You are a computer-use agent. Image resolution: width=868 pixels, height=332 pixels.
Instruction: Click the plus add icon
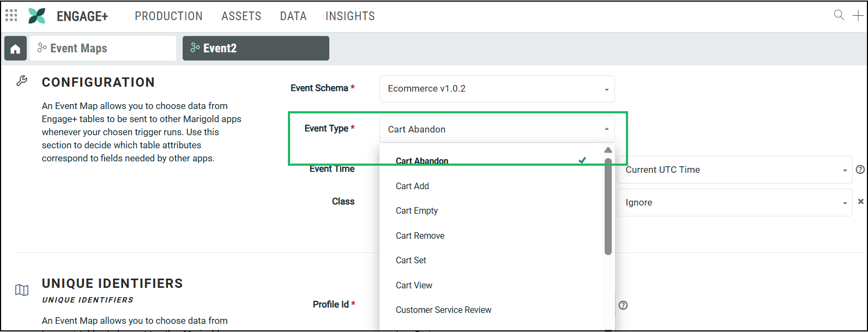pyautogui.click(x=858, y=15)
